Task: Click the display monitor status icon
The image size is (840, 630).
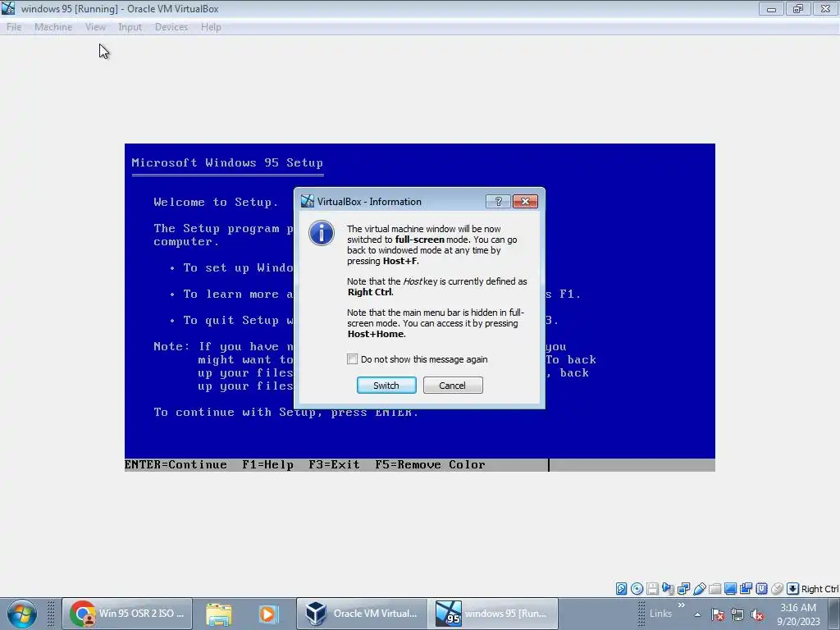Action: [x=730, y=589]
